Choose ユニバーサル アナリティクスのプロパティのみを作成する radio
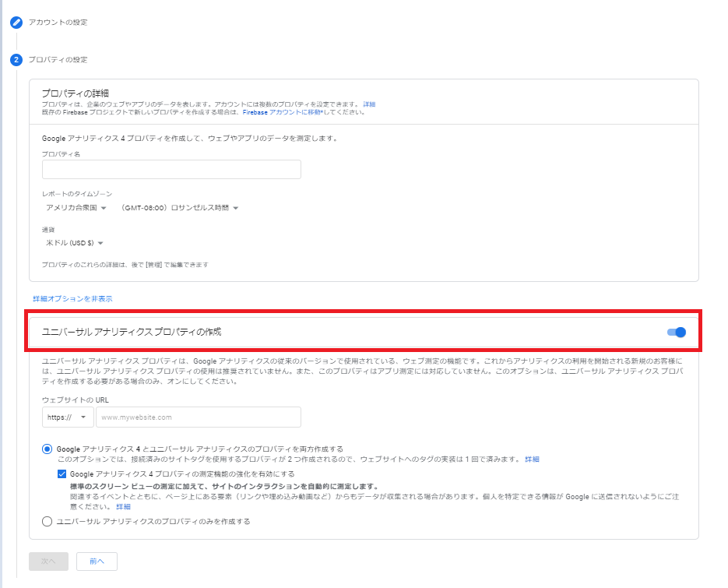Screen dimensions: 728x588 [x=47, y=521]
